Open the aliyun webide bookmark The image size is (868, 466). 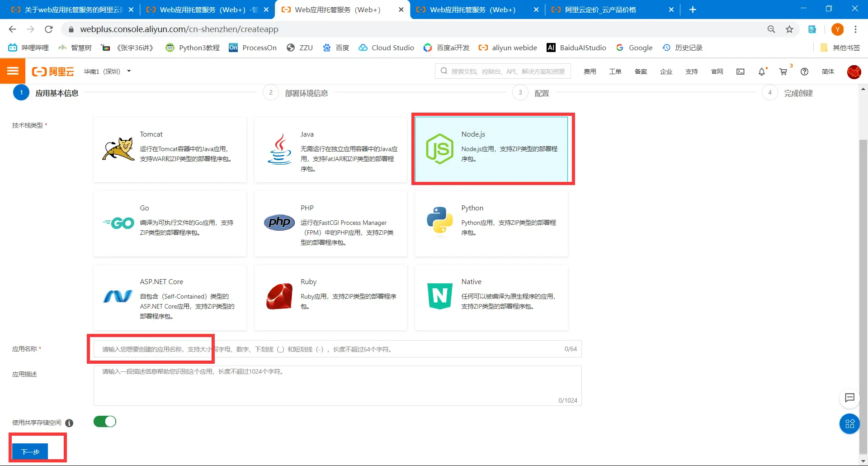tap(508, 48)
